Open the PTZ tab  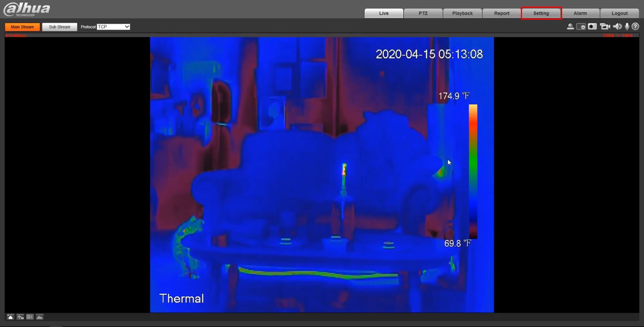423,13
